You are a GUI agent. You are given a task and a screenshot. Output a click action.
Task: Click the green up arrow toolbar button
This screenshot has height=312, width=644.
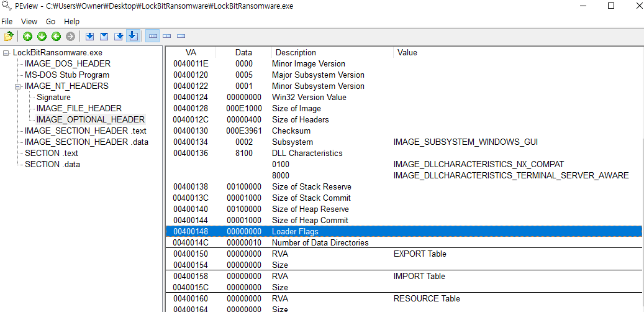point(27,37)
